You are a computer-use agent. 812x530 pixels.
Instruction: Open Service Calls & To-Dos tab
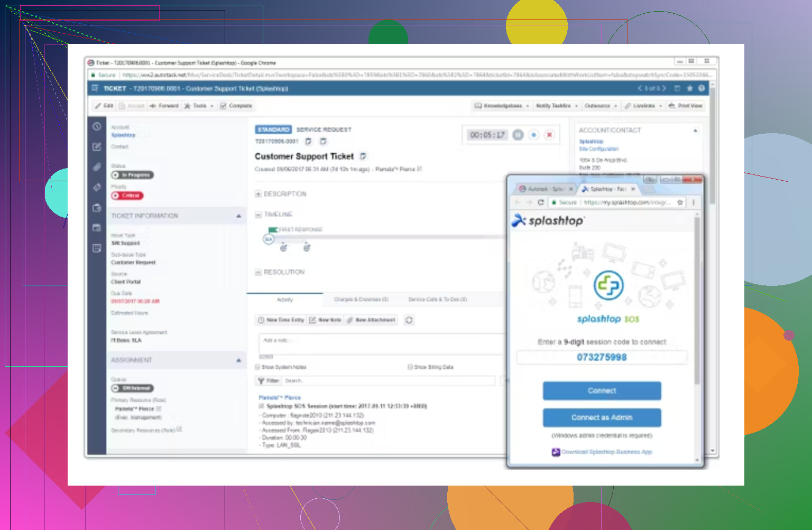tap(437, 300)
